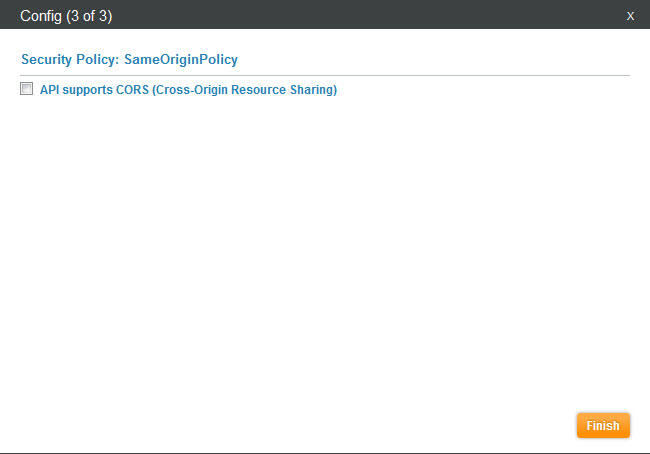Click the word 'API' beside the checkbox

[50, 90]
